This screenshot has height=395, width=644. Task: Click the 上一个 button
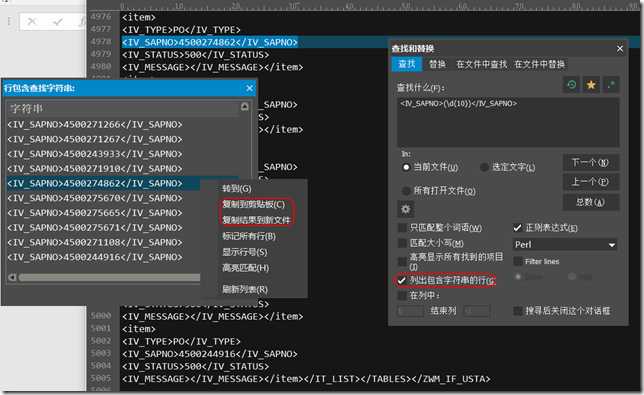[x=591, y=182]
